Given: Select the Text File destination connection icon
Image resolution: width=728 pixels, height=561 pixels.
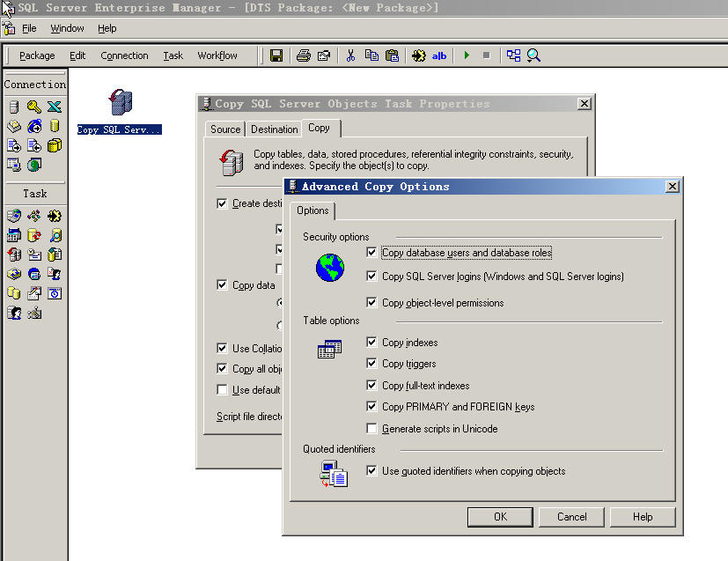Looking at the screenshot, I should coord(34,146).
